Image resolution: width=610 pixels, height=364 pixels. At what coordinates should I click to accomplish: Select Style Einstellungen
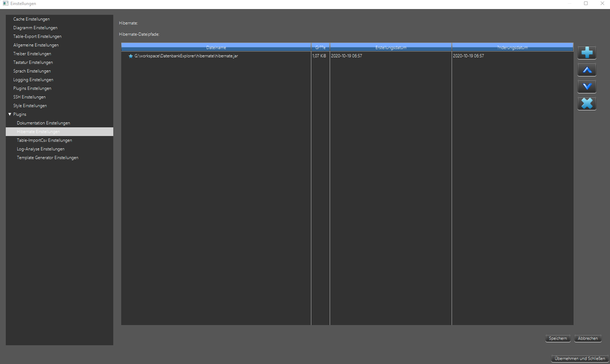click(x=30, y=106)
